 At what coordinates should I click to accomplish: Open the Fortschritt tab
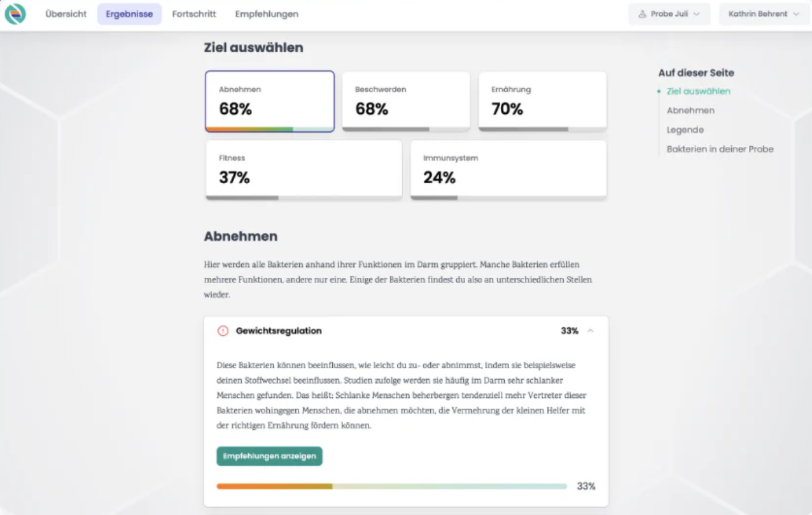pos(194,14)
